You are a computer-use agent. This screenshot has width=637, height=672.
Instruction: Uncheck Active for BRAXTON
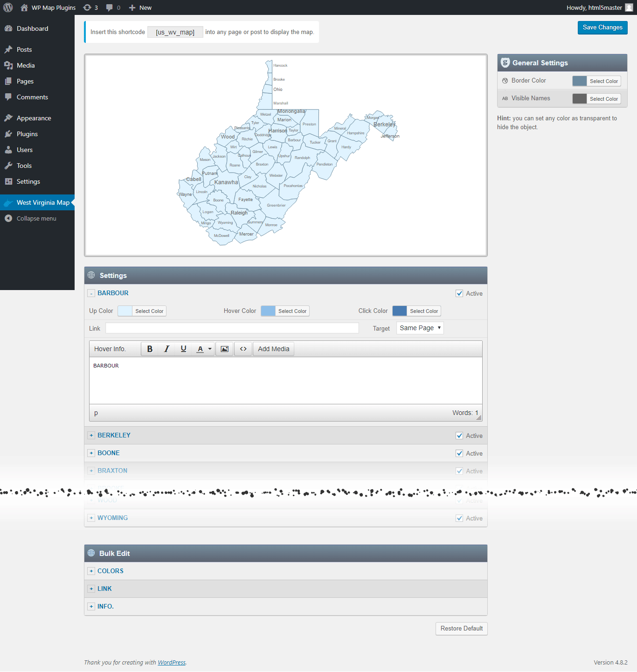coord(459,471)
